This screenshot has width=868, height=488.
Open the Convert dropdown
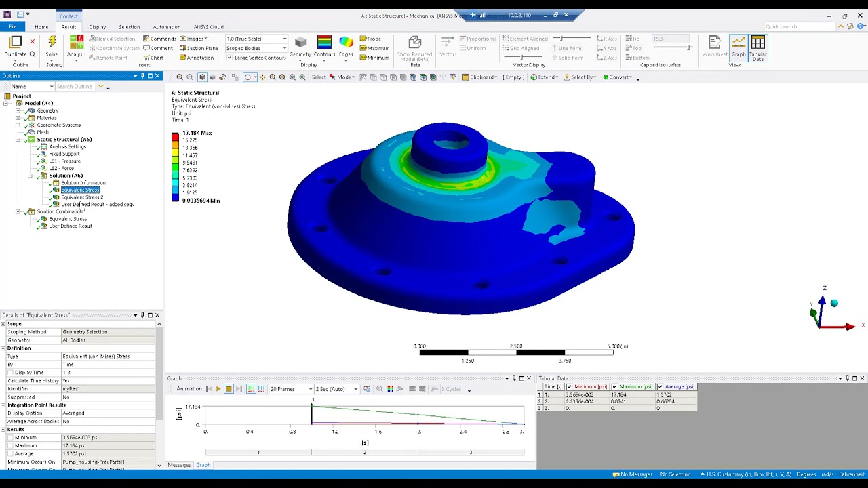[x=618, y=77]
